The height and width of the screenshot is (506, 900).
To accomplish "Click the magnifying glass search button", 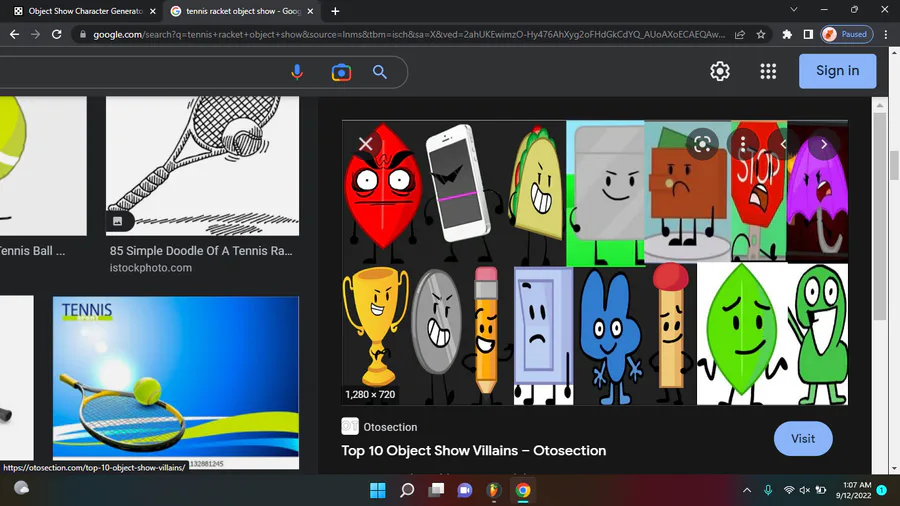I will tap(379, 72).
